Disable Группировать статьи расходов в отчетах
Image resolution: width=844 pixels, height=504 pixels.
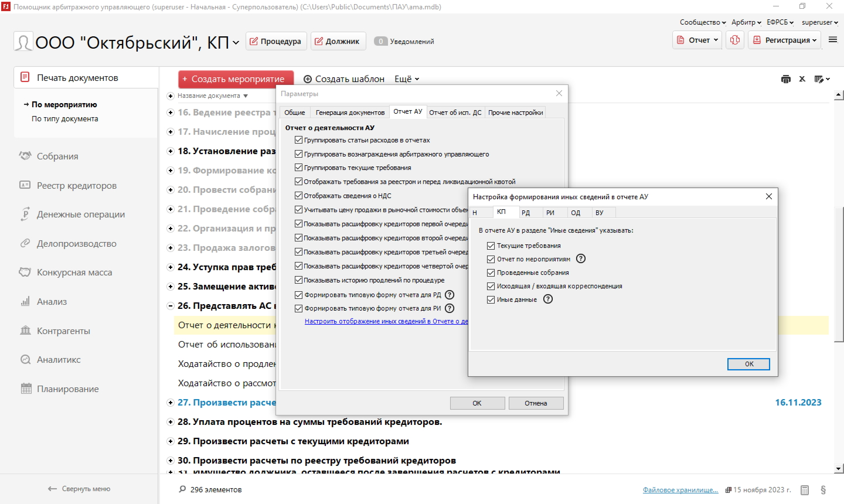pyautogui.click(x=298, y=140)
